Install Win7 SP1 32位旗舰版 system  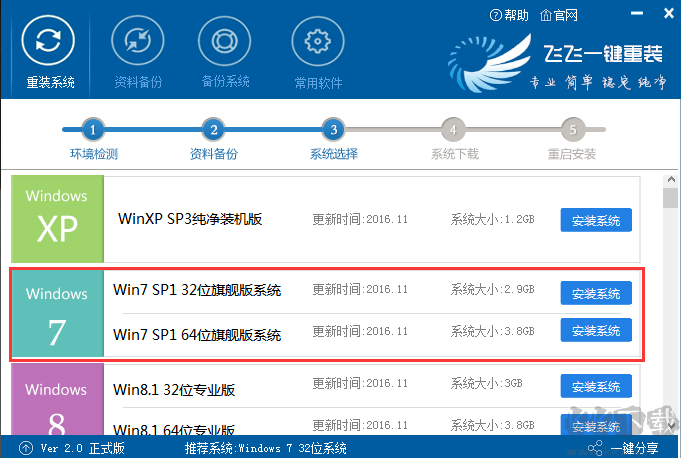point(596,293)
